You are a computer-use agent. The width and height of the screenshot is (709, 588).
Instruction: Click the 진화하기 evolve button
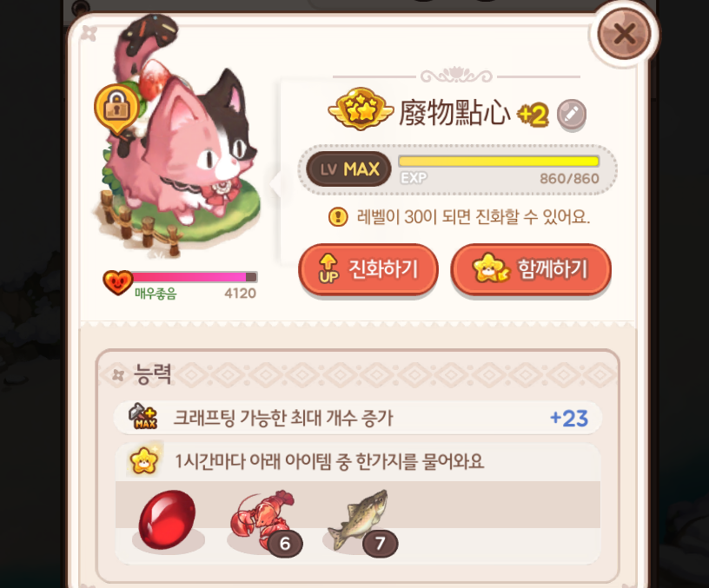[368, 270]
